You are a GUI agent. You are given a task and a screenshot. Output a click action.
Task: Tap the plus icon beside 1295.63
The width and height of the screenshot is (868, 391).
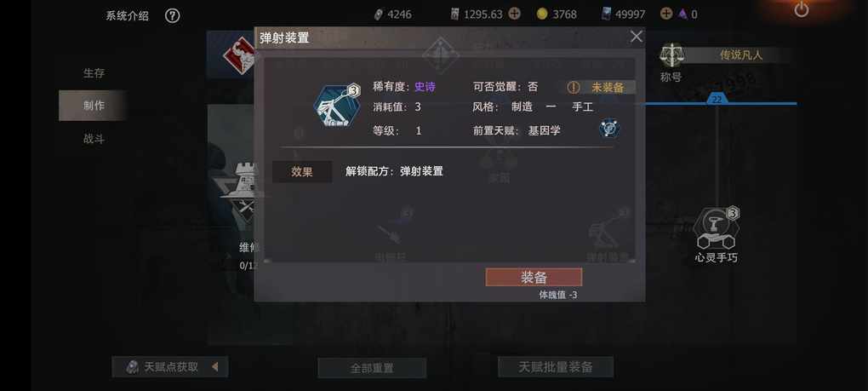click(x=514, y=14)
